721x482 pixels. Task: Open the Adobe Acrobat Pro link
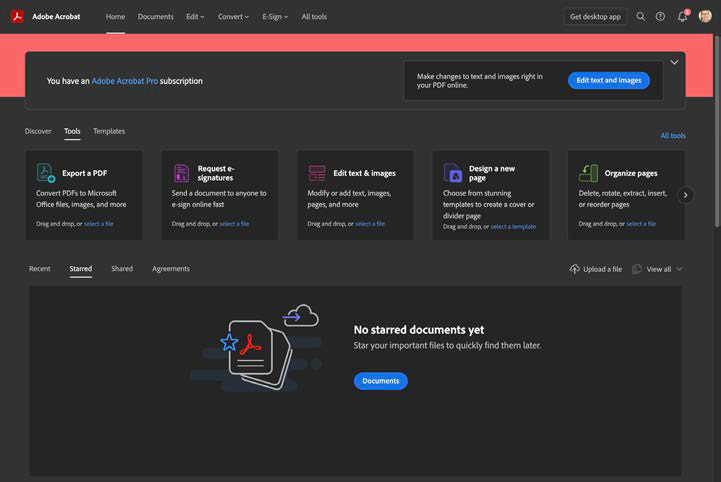coord(125,81)
